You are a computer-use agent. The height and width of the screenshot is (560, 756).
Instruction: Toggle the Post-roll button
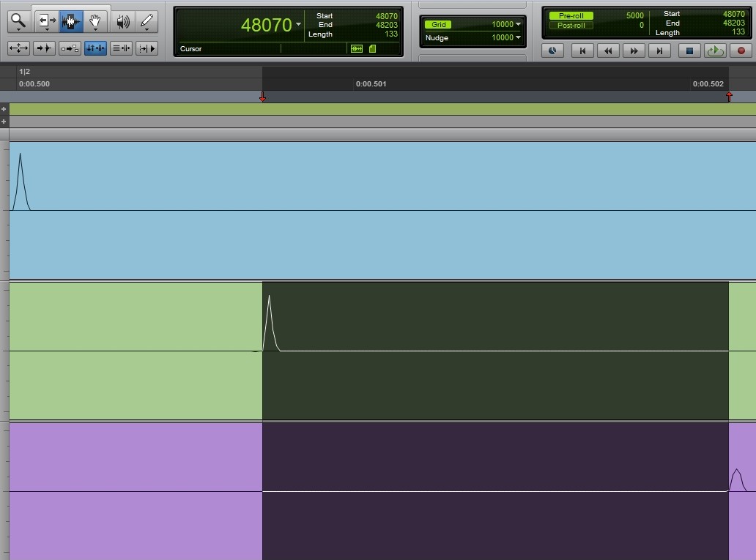click(x=571, y=26)
